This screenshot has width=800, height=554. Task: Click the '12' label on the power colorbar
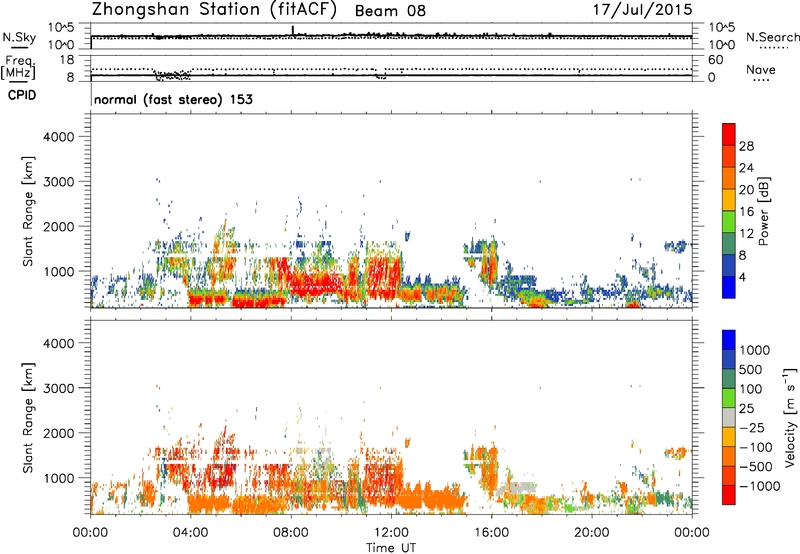click(746, 234)
